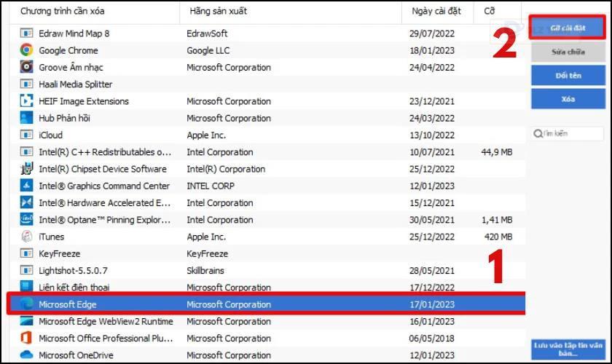Click the KeyFreeze icon

26,253
